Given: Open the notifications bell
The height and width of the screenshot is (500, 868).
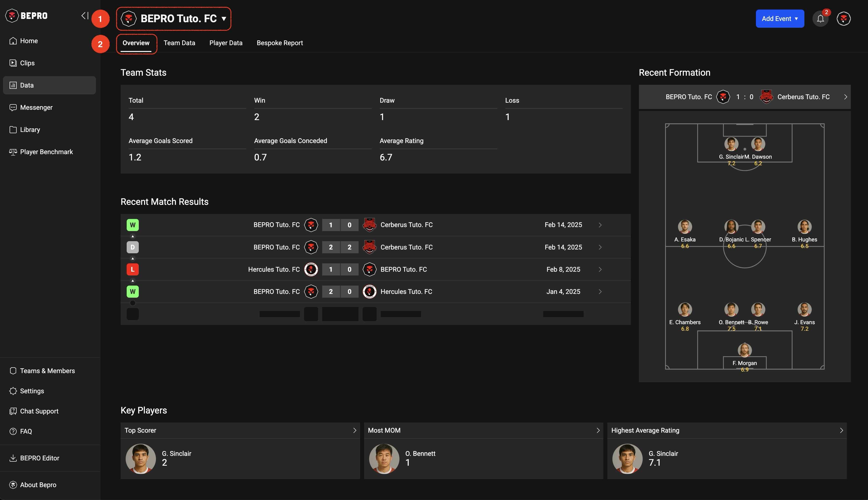Looking at the screenshot, I should coord(820,19).
